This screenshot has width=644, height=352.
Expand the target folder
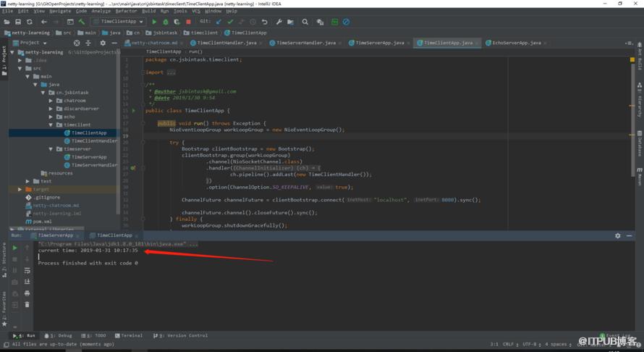[20, 189]
